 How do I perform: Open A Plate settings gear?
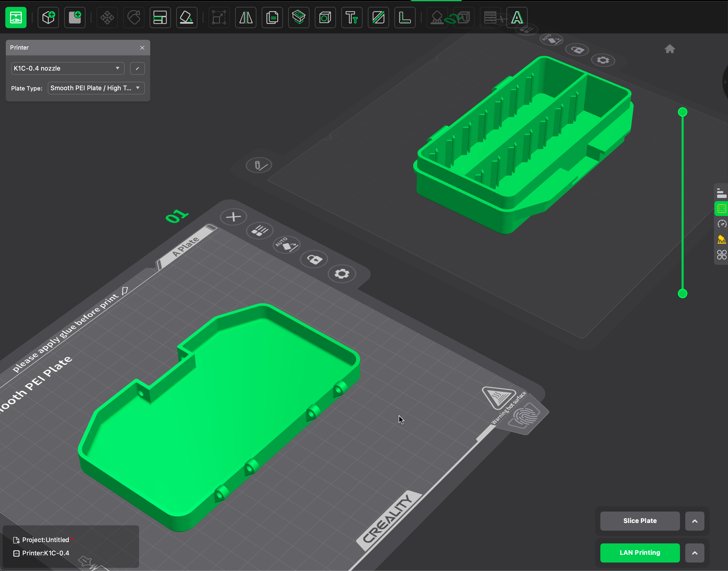(x=341, y=274)
